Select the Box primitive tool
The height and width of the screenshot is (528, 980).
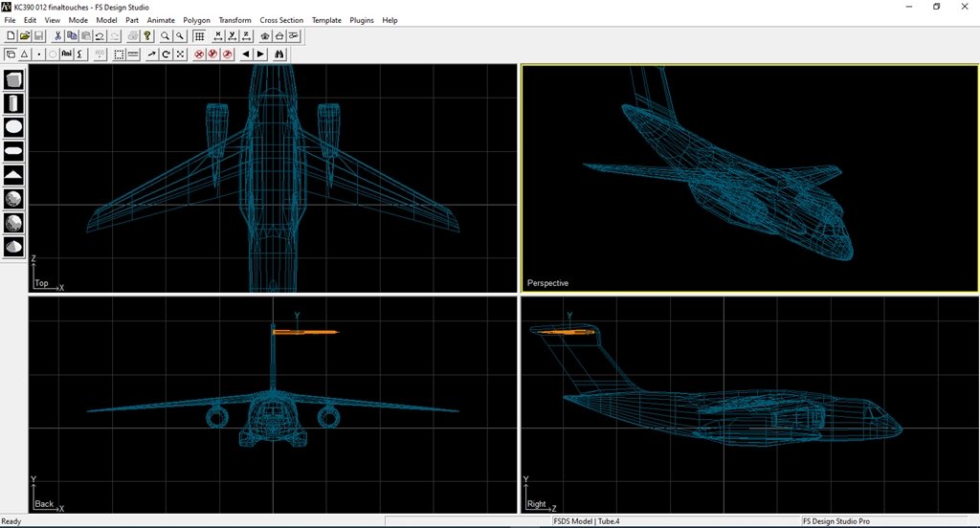pos(14,79)
